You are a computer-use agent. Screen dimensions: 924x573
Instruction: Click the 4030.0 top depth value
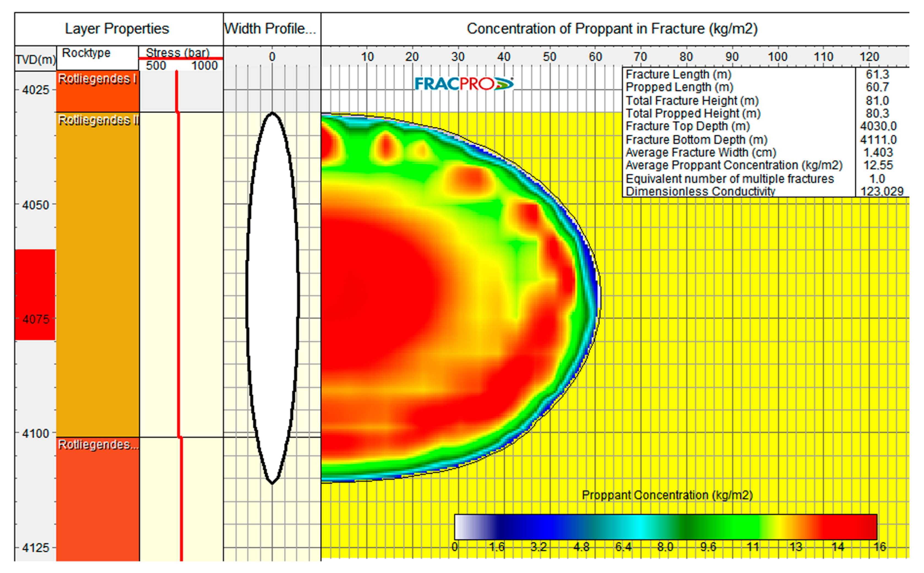879,126
